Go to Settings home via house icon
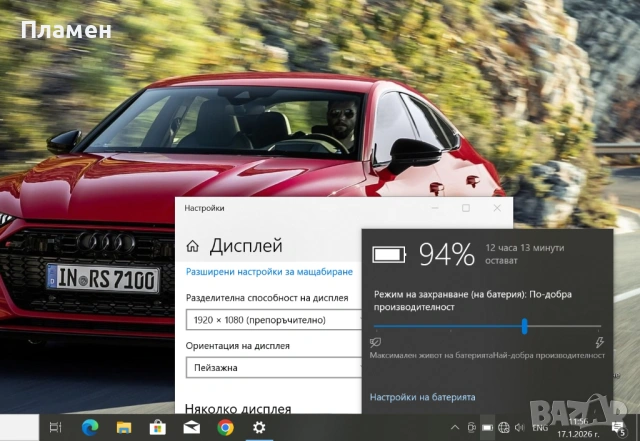The image size is (640, 441). (x=193, y=246)
